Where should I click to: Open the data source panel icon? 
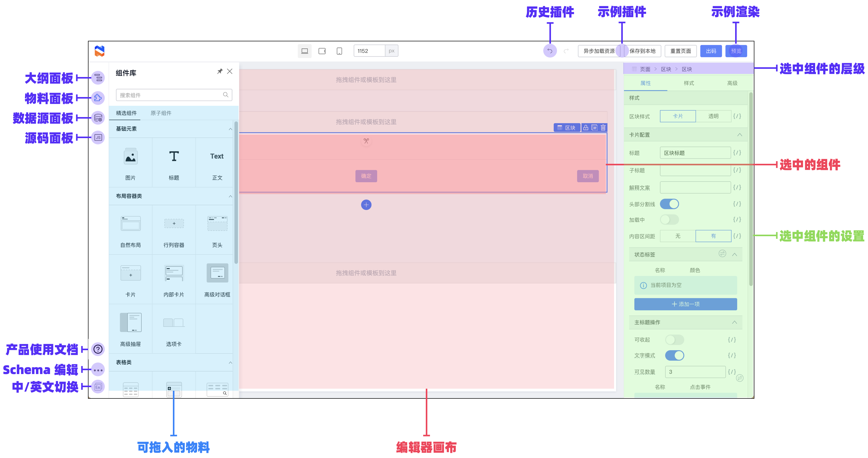coord(98,118)
